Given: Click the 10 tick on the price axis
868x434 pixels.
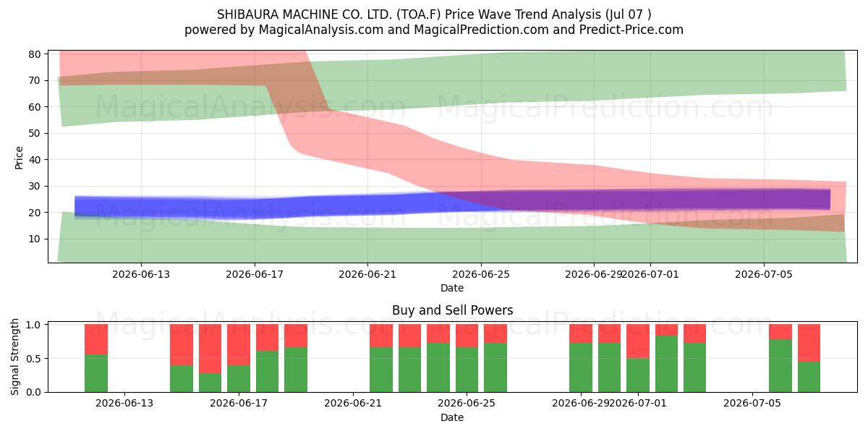Looking at the screenshot, I should 34,239.
